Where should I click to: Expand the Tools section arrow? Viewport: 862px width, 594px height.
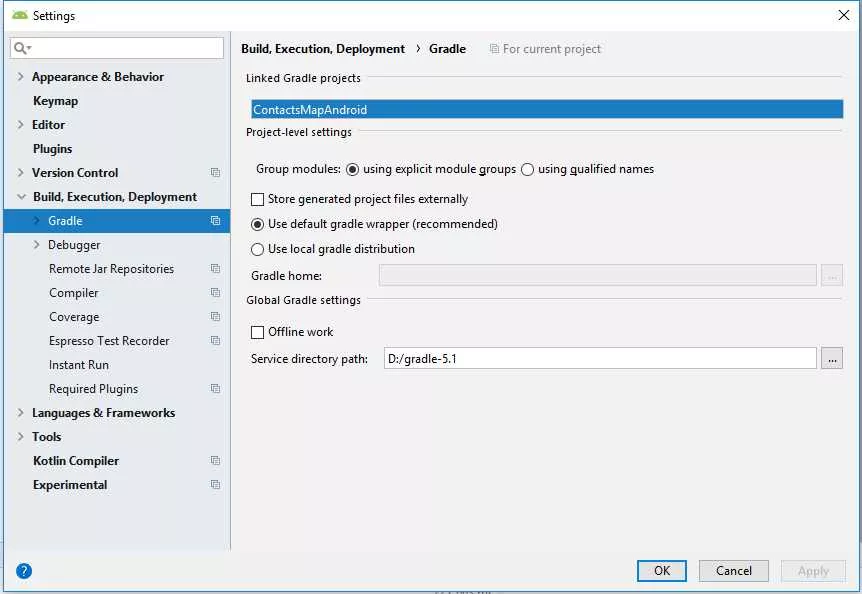20,437
